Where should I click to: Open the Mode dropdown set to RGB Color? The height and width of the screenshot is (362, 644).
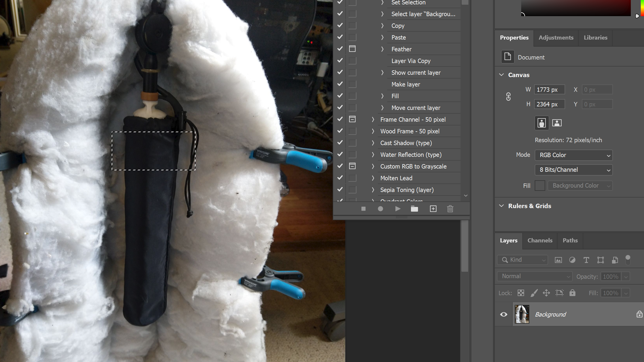[573, 155]
